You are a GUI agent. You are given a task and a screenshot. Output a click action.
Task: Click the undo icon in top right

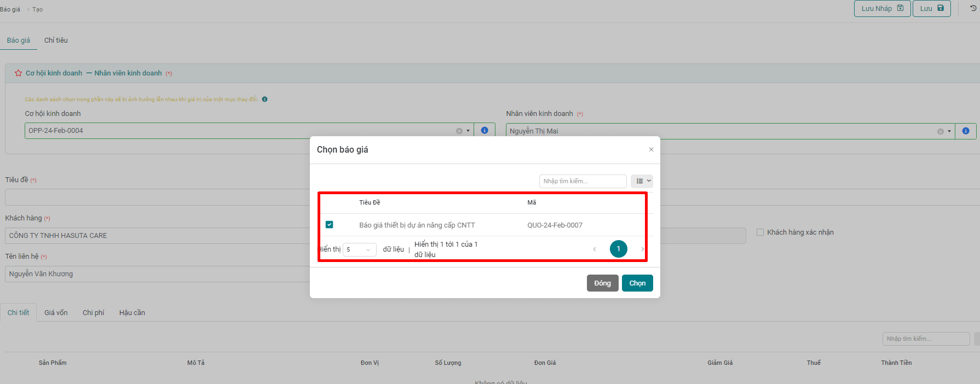pyautogui.click(x=973, y=8)
